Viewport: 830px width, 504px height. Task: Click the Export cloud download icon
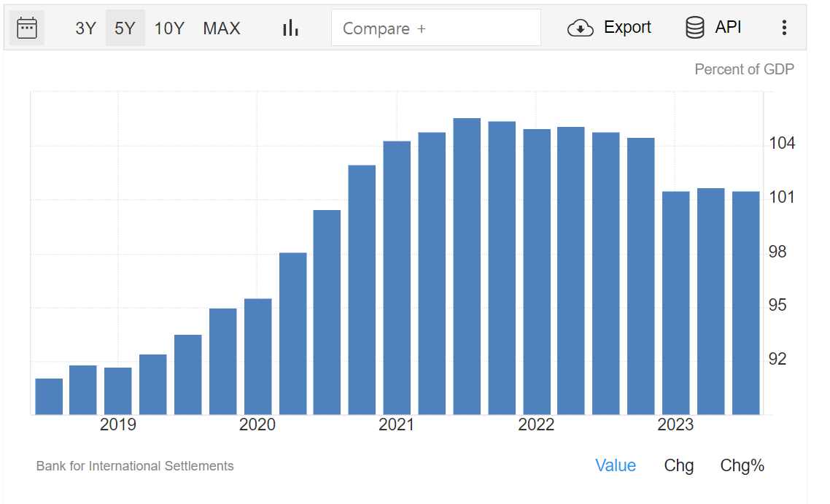(x=580, y=28)
